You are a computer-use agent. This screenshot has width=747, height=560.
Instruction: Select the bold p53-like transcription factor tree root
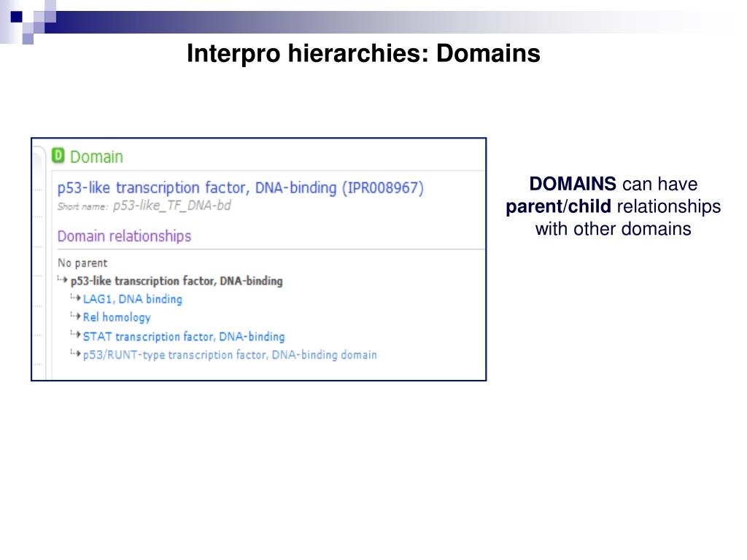tap(177, 281)
